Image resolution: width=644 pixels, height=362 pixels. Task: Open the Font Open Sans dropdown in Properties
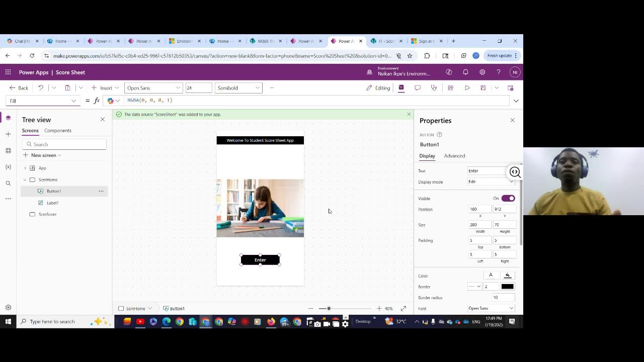[x=491, y=308]
